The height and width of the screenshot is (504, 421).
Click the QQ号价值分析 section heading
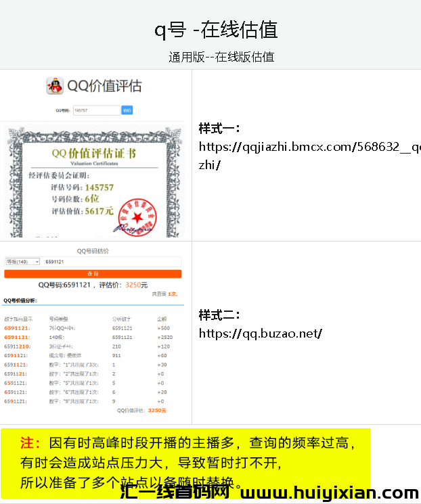(x=20, y=300)
